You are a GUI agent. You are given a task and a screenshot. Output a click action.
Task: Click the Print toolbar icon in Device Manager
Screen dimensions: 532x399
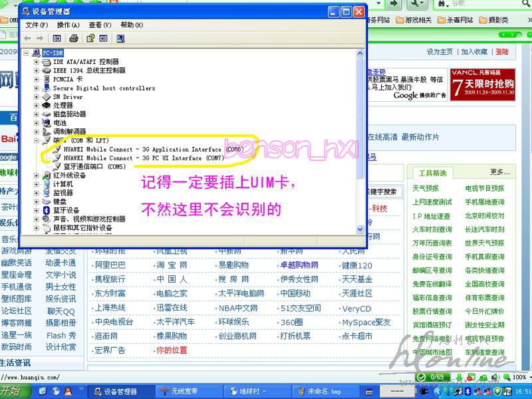[74, 39]
